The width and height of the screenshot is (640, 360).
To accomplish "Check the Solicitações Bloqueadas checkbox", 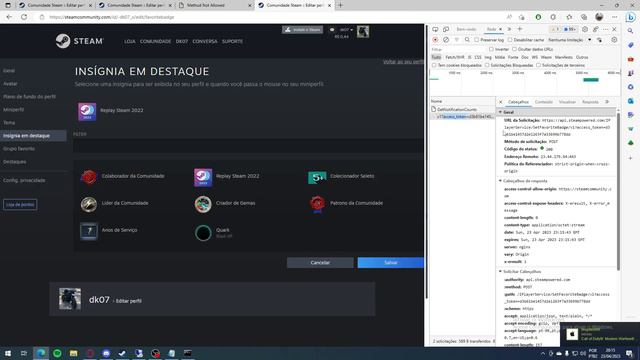I will click(487, 65).
